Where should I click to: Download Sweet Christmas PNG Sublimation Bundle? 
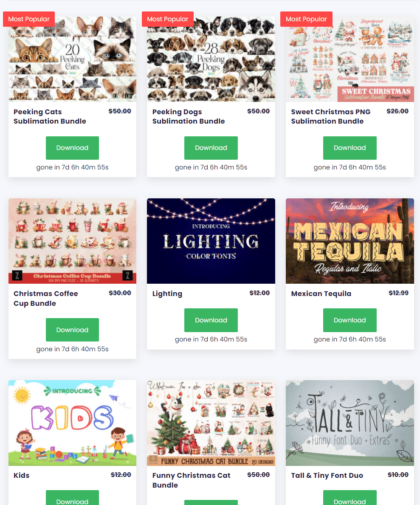tap(350, 148)
